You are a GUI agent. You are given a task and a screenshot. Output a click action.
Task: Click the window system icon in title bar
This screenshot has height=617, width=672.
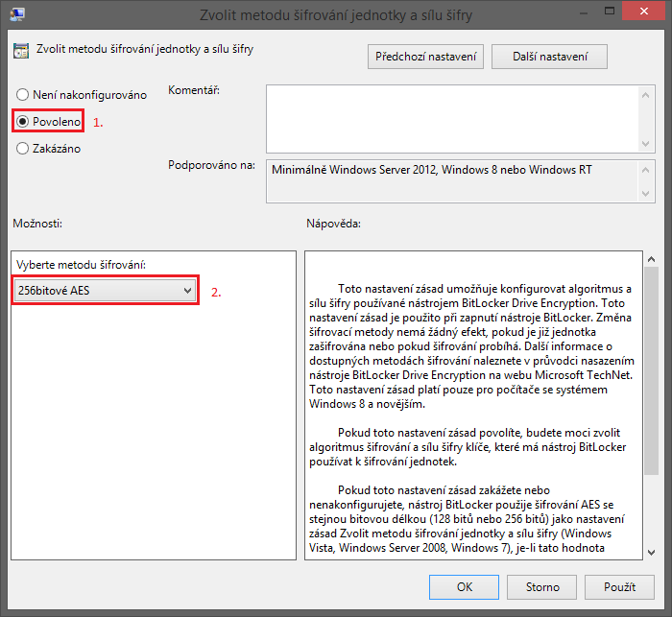point(17,14)
